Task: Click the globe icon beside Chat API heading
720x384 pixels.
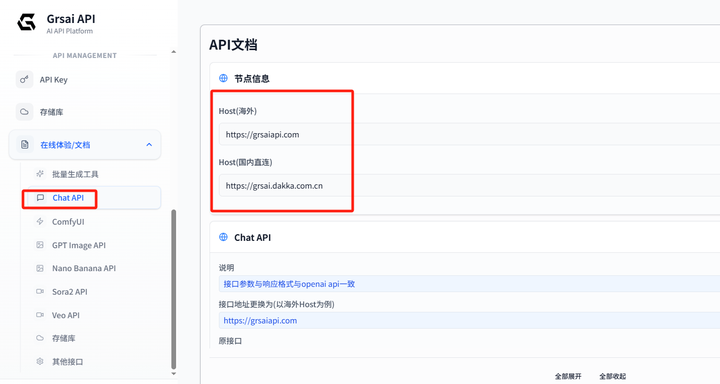Action: pyautogui.click(x=223, y=237)
